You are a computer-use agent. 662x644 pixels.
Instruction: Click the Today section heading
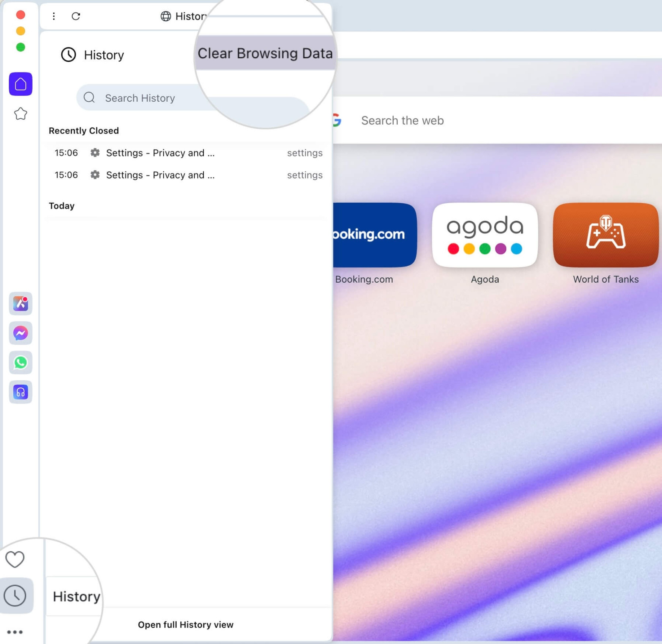[x=62, y=206]
